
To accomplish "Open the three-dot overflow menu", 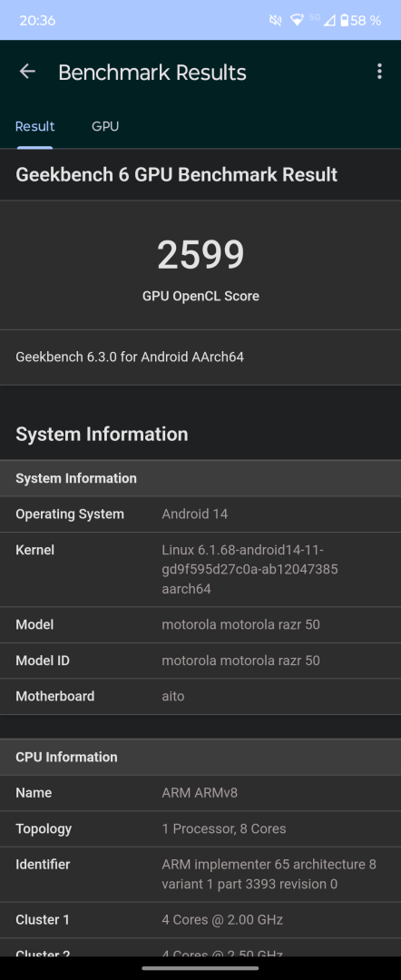I will pos(379,72).
